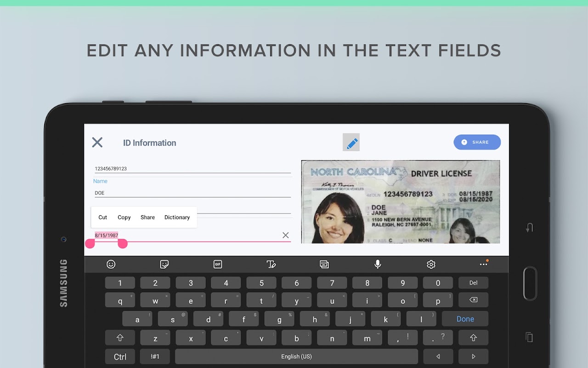Start voice input with microphone
This screenshot has height=368, width=588.
click(378, 264)
